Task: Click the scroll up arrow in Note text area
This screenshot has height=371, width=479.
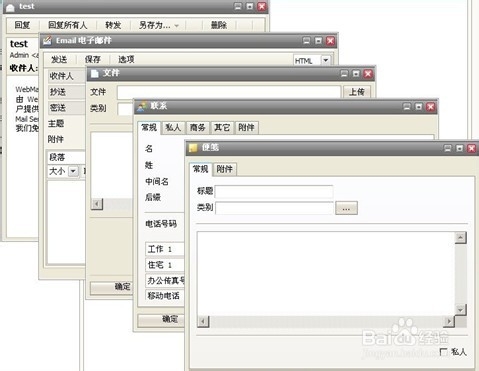Action: 460,237
